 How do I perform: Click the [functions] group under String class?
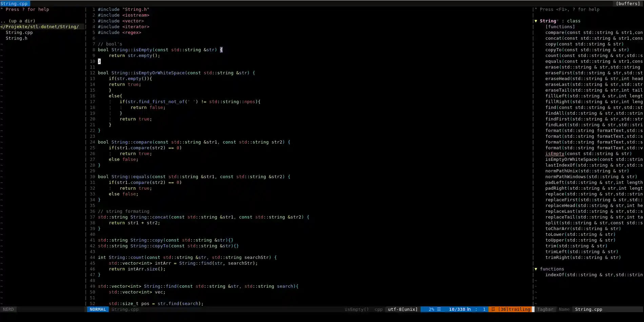[560, 27]
